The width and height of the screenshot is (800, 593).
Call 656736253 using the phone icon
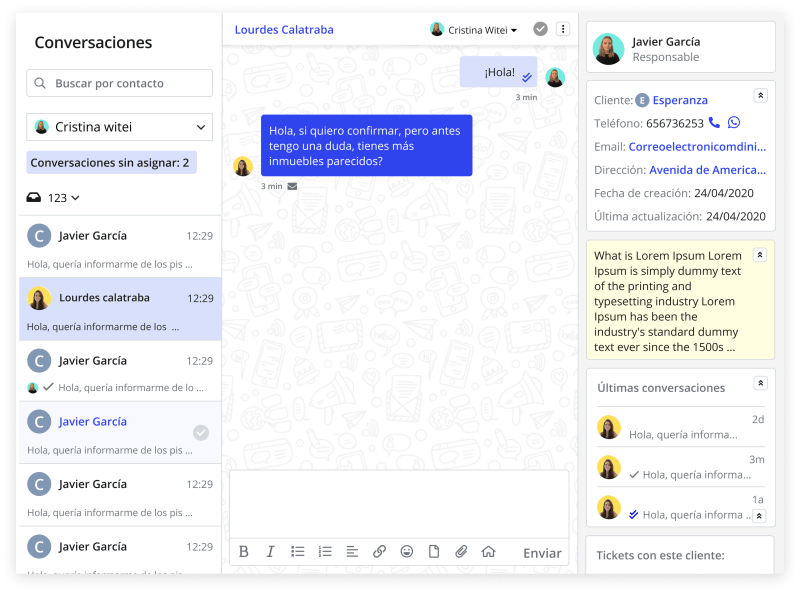tap(713, 123)
